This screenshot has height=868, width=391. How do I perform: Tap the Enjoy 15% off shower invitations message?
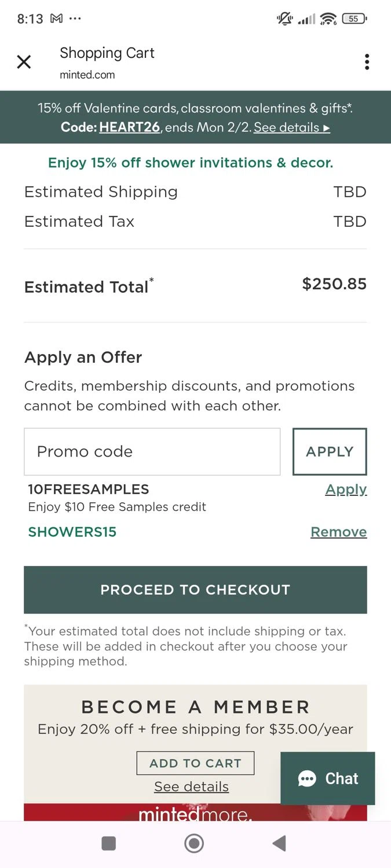click(x=191, y=163)
